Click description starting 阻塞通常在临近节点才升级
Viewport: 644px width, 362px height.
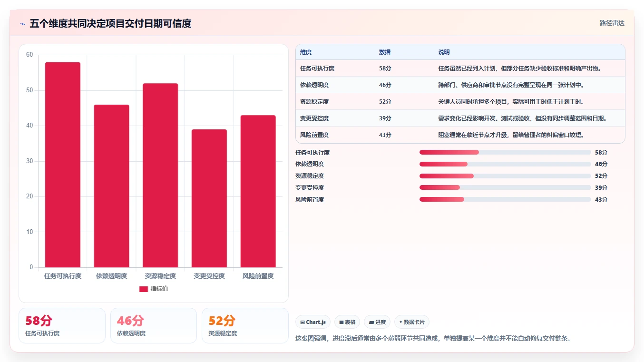click(511, 135)
